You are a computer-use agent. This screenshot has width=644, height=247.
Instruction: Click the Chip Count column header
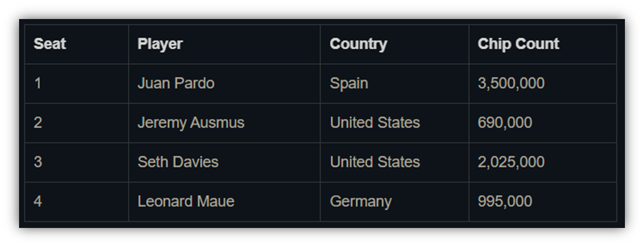tap(543, 44)
